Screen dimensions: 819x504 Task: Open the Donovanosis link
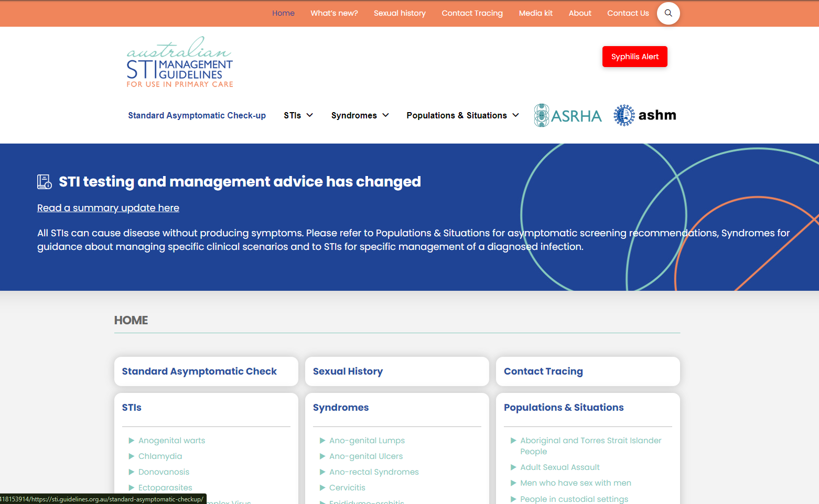point(164,472)
